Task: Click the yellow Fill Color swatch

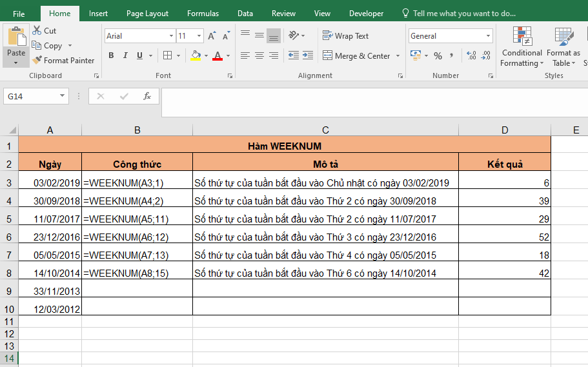Action: point(196,56)
